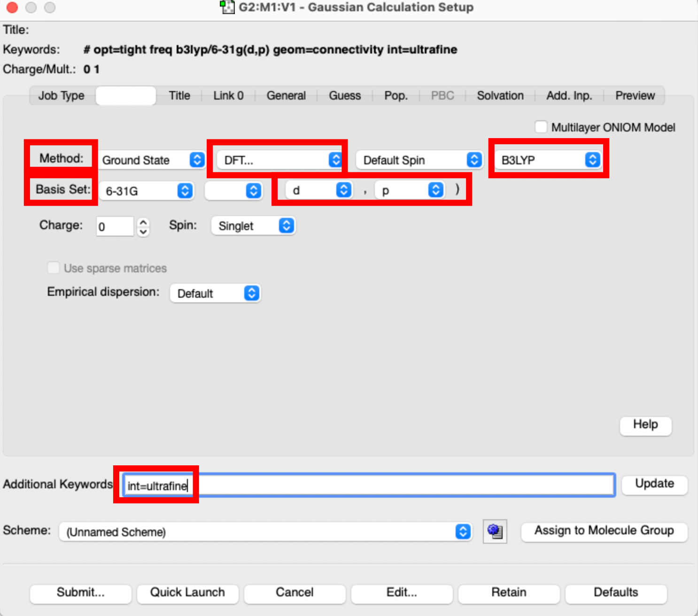Switch to the Preview tab
This screenshot has width=698, height=616.
click(635, 95)
